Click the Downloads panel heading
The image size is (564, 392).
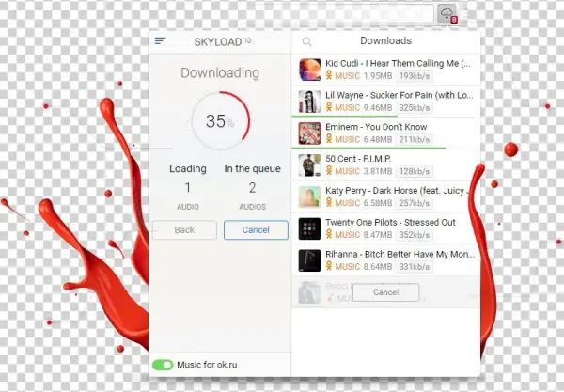[x=385, y=40]
